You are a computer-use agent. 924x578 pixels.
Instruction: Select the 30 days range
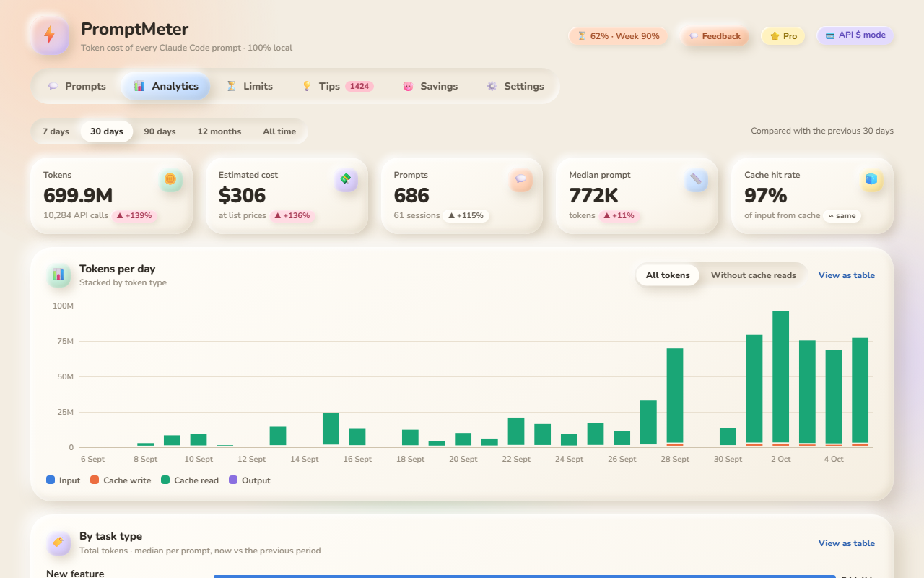(x=107, y=131)
